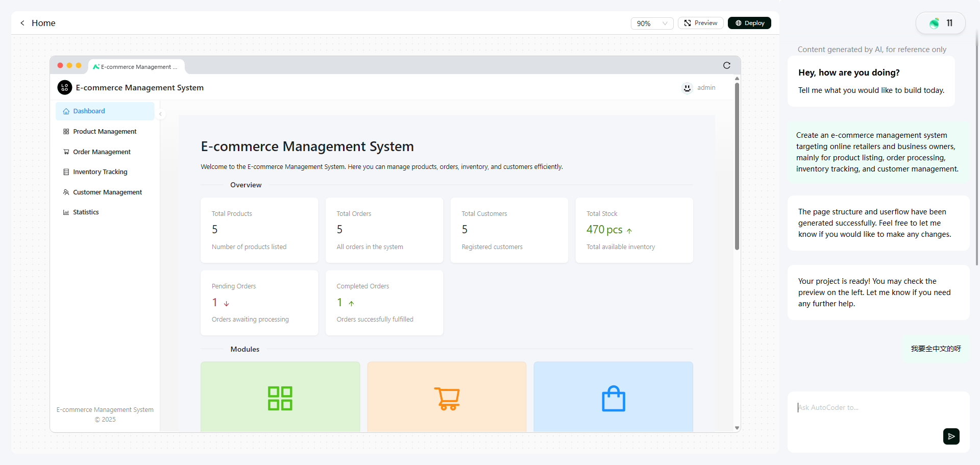The image size is (980, 465).
Task: Click the Modules section heading
Action: 245,350
